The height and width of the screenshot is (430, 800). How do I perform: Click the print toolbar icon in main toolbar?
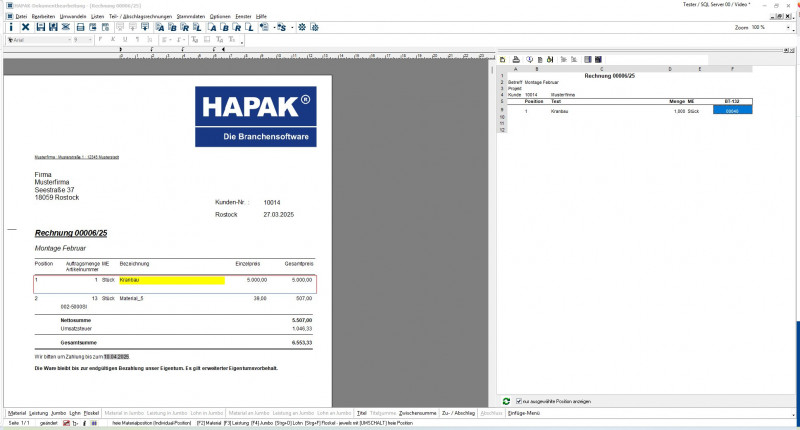(80, 28)
